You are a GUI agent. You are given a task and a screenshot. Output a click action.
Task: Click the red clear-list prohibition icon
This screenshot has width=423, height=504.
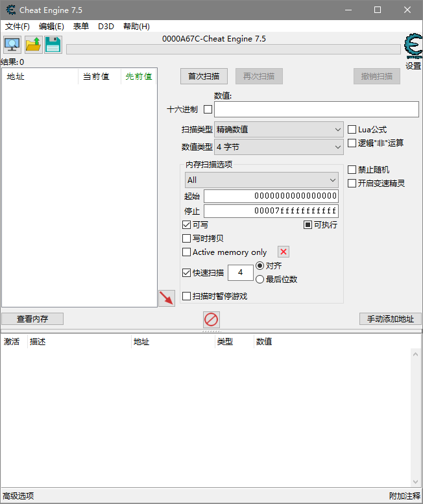click(211, 320)
